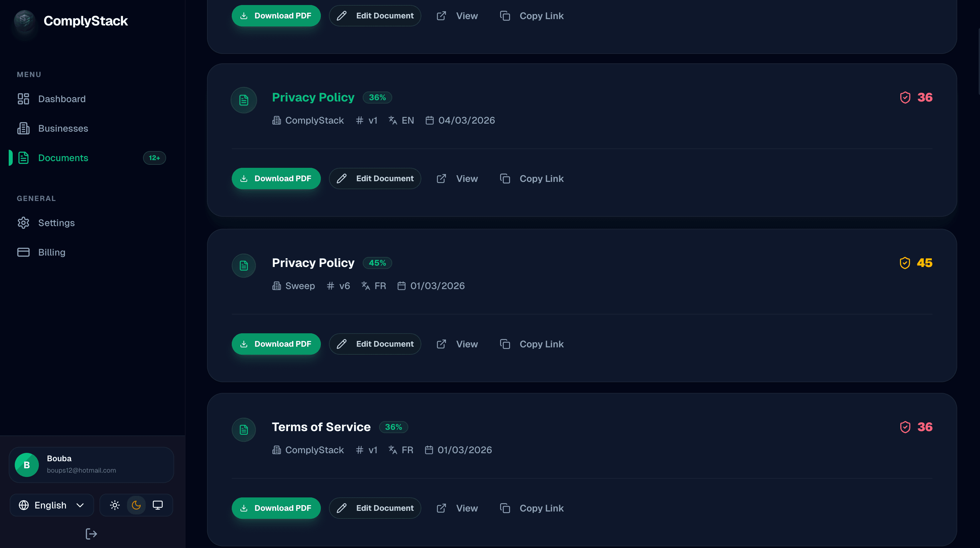980x548 pixels.
Task: Click the 36% badge next to Privacy Policy
Action: coord(377,97)
